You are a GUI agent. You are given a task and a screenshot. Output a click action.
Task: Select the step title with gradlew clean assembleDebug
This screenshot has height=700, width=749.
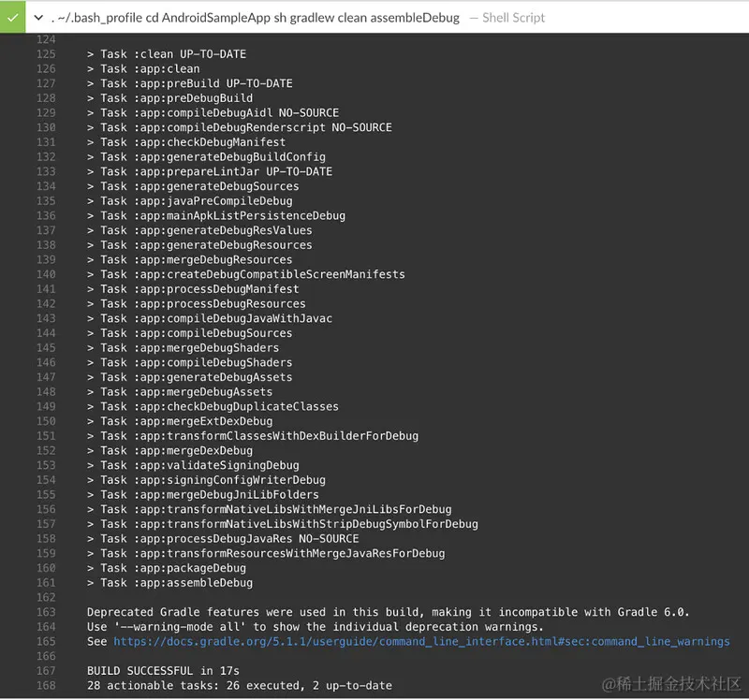point(255,18)
